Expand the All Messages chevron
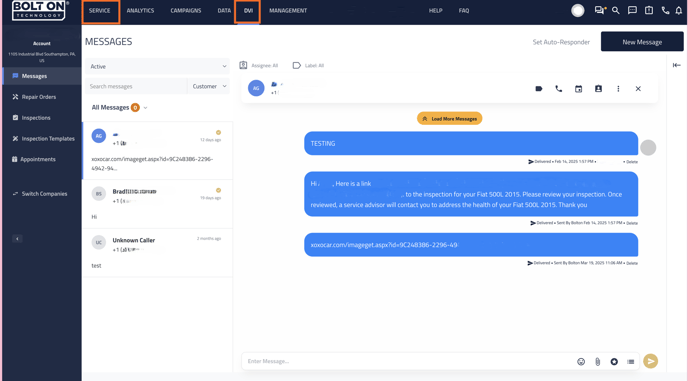Image resolution: width=688 pixels, height=381 pixels. (145, 108)
